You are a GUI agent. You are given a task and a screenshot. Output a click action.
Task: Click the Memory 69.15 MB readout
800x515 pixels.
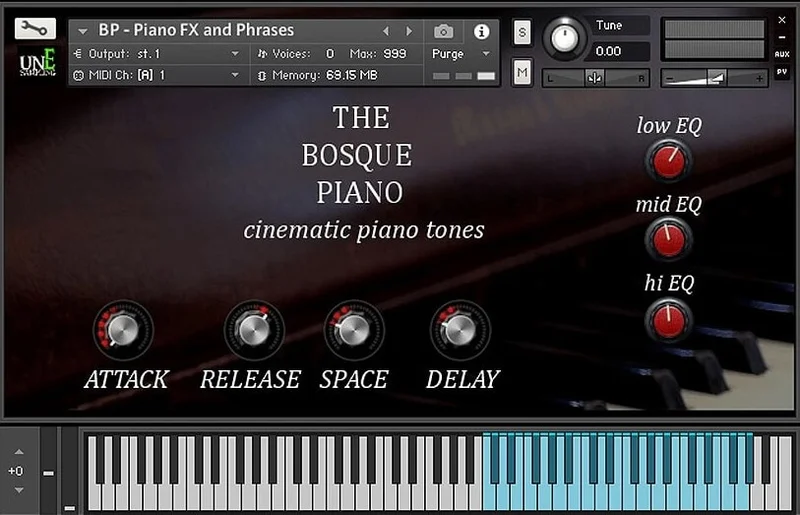[x=352, y=76]
